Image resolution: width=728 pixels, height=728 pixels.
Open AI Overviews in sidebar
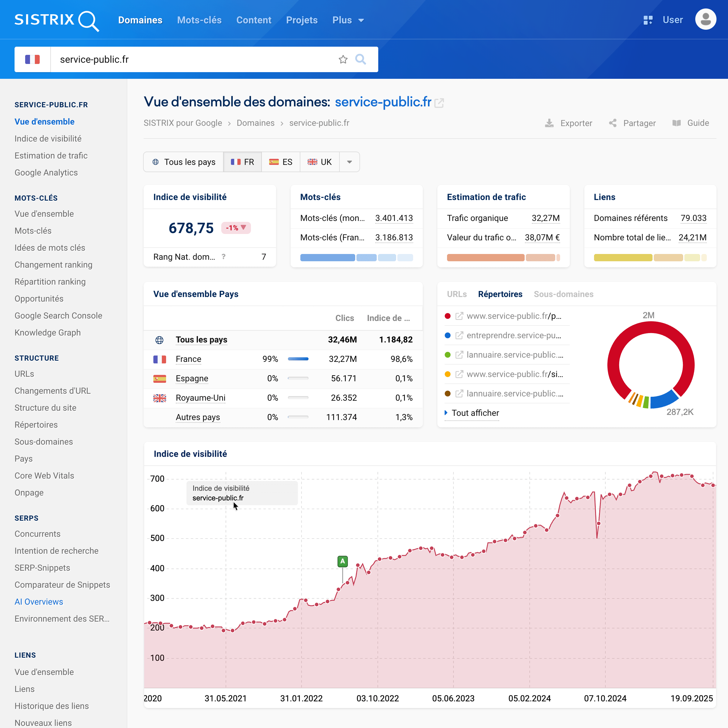(39, 602)
